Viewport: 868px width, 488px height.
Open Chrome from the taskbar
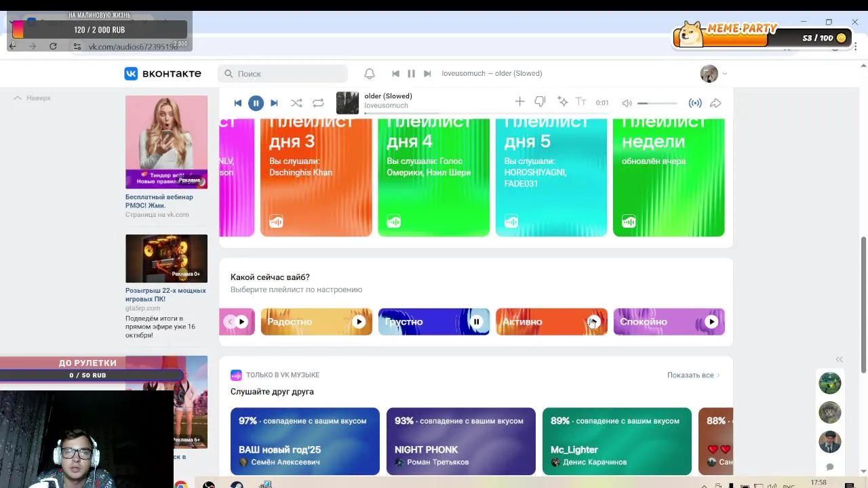pos(181,485)
